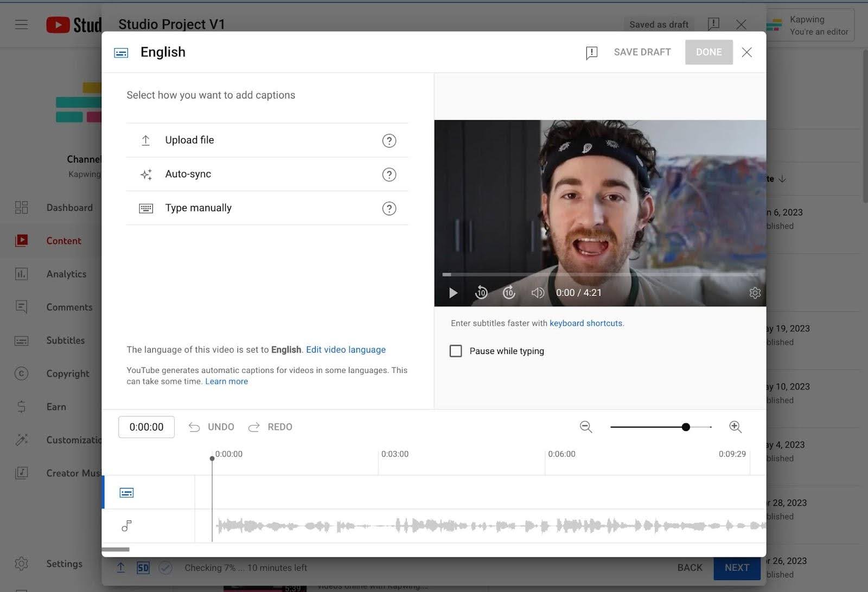Viewport: 868px width, 592px height.
Task: Select Upload file caption option
Action: [267, 140]
